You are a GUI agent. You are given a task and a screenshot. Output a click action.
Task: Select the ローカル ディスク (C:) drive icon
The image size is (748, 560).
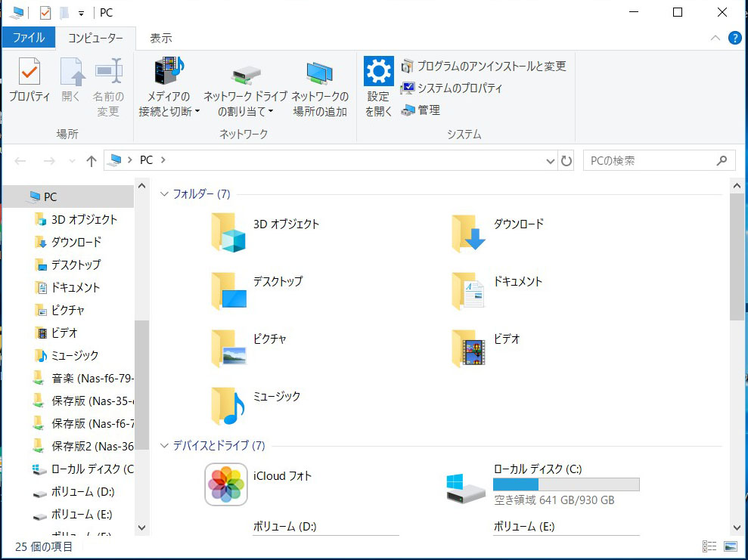tap(466, 488)
